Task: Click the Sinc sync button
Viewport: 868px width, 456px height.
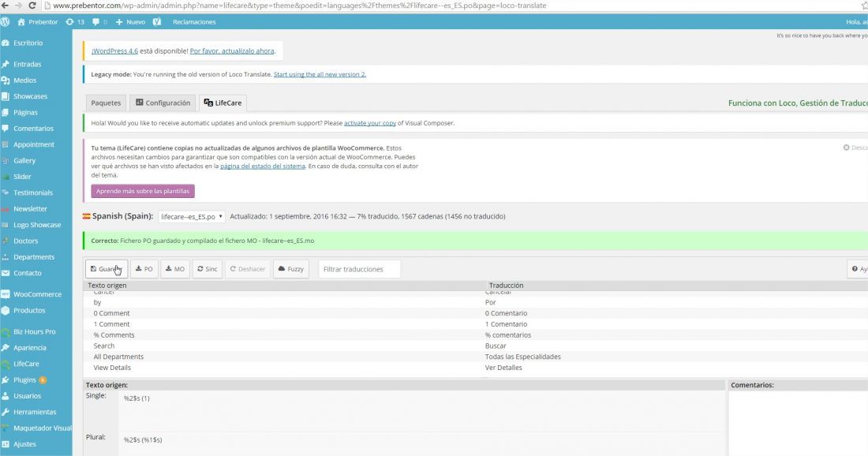Action: [x=208, y=269]
